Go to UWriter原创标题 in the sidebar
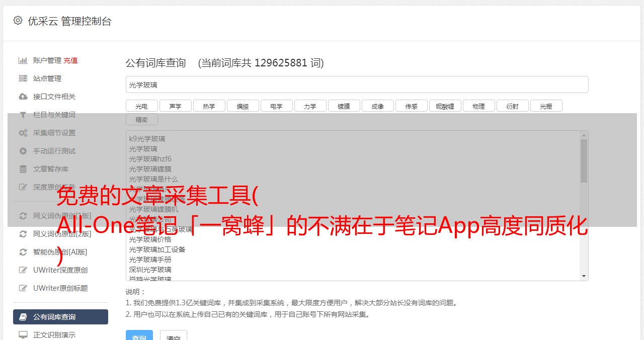Screen dimensions: 644x340 coord(60,288)
